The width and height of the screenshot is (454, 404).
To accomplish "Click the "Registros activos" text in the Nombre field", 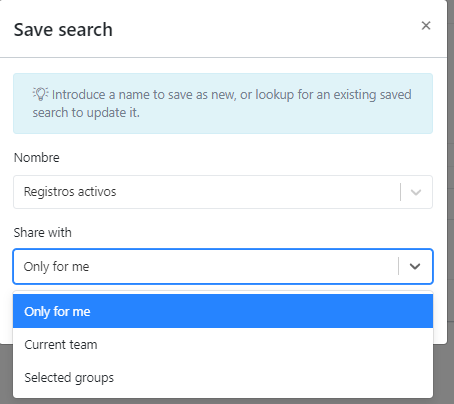I will (70, 192).
